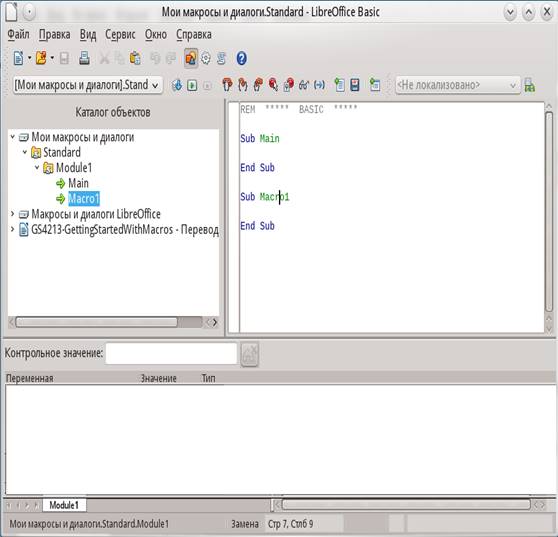Open the library dropdown showing Мои макросы и диалоги
The width and height of the screenshot is (558, 537).
88,85
